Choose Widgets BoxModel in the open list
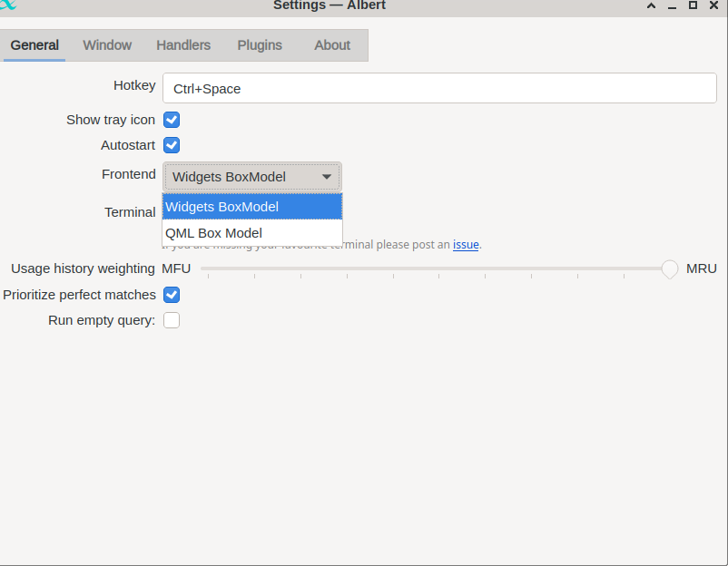 click(x=222, y=206)
